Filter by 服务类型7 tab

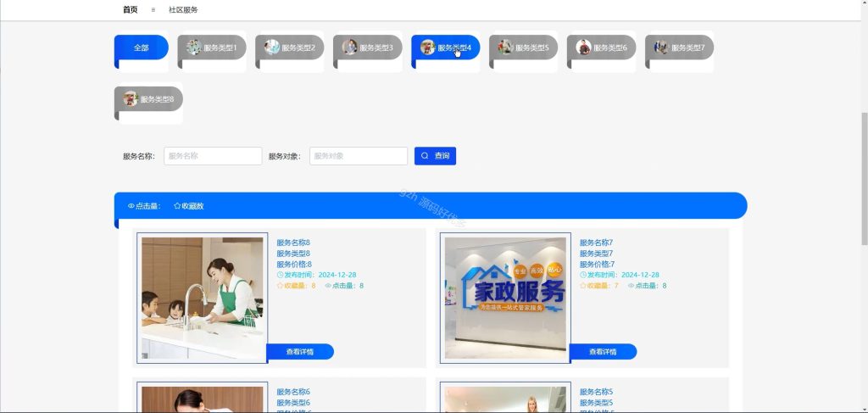point(680,47)
